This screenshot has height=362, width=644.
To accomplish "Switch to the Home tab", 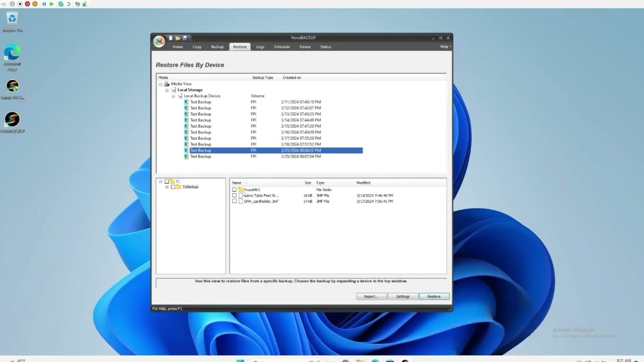I will point(178,47).
